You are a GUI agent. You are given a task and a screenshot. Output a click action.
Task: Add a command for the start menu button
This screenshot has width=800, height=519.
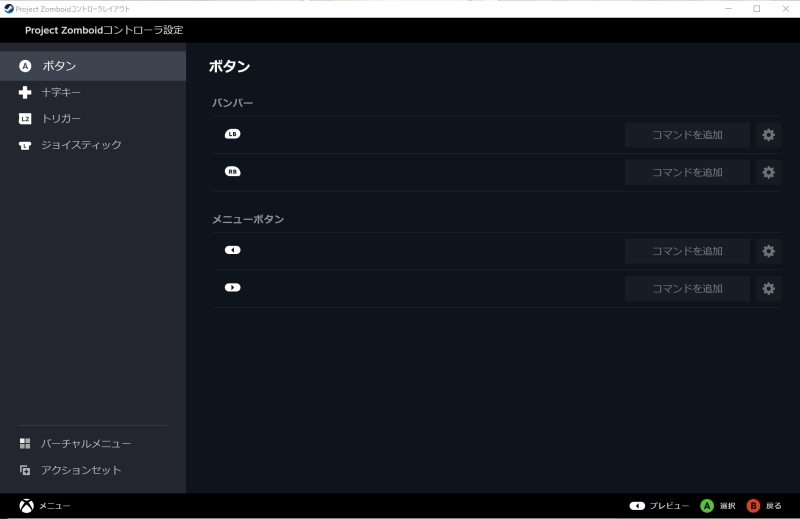click(687, 289)
